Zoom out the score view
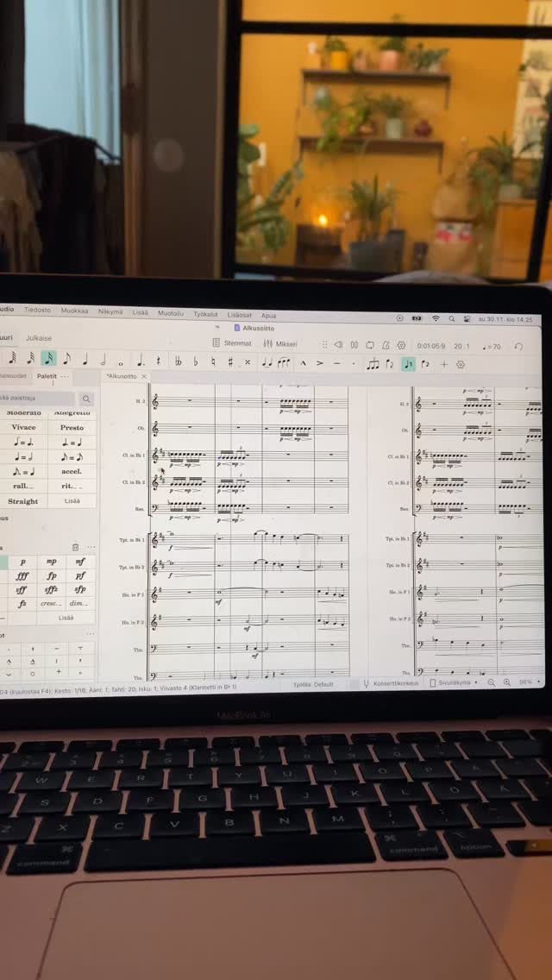 (x=492, y=682)
